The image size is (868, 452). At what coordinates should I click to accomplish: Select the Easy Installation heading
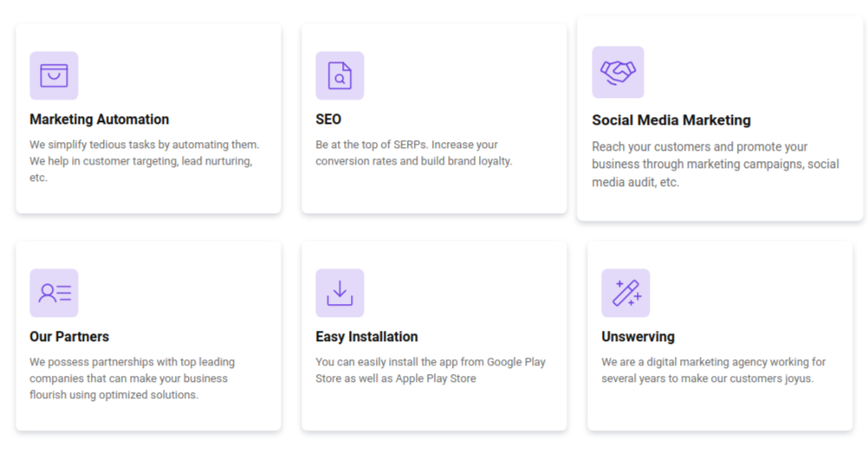[x=366, y=337]
